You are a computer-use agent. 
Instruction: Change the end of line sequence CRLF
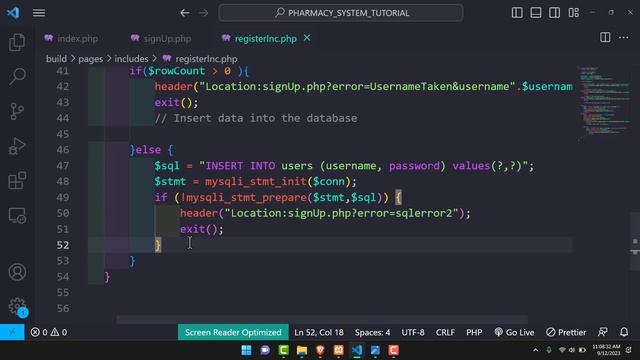445,332
